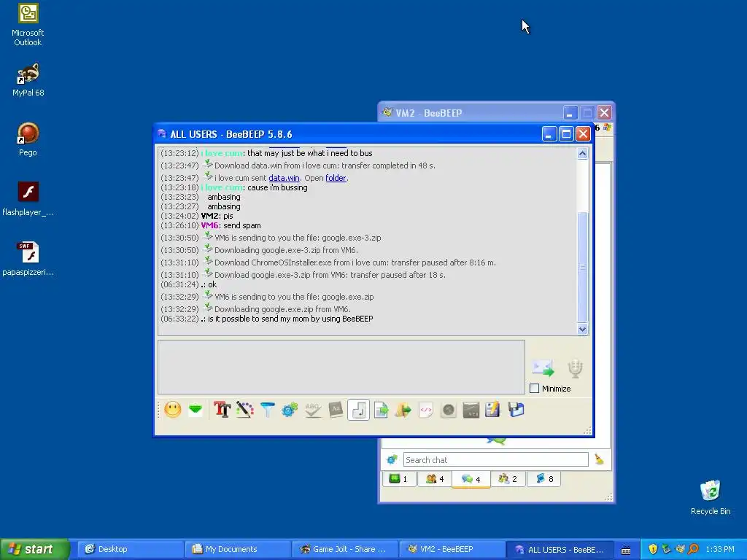Click line 'Downloading google.exe.zip from VM6.'
The width and height of the screenshot is (747, 560).
click(x=255, y=308)
